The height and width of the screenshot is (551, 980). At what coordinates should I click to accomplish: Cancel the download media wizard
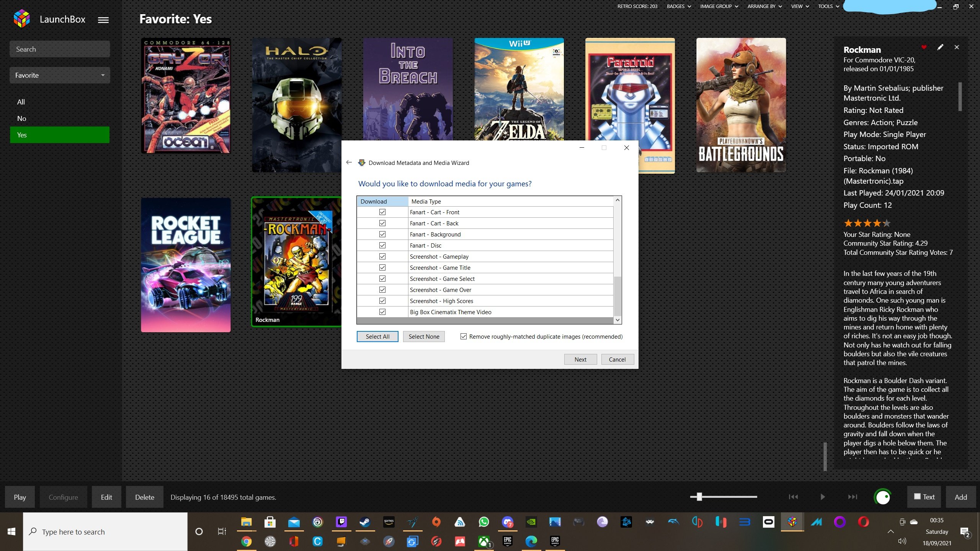point(617,359)
